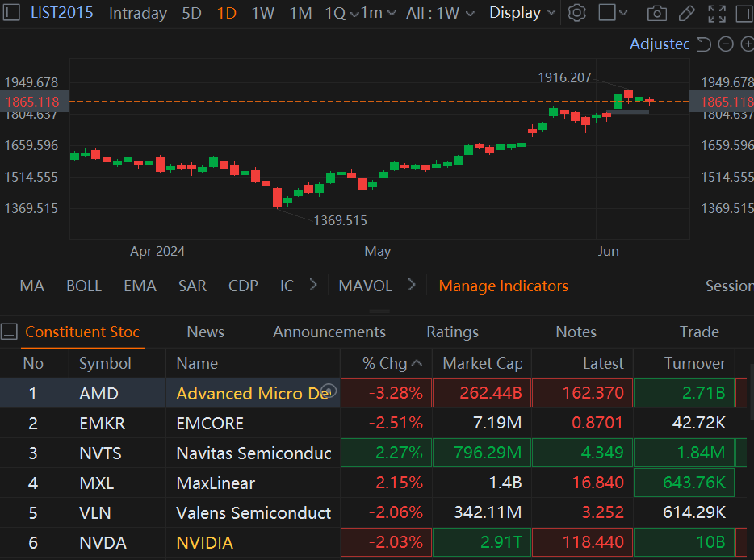Click the Adjusted price option
The width and height of the screenshot is (754, 560).
(660, 44)
